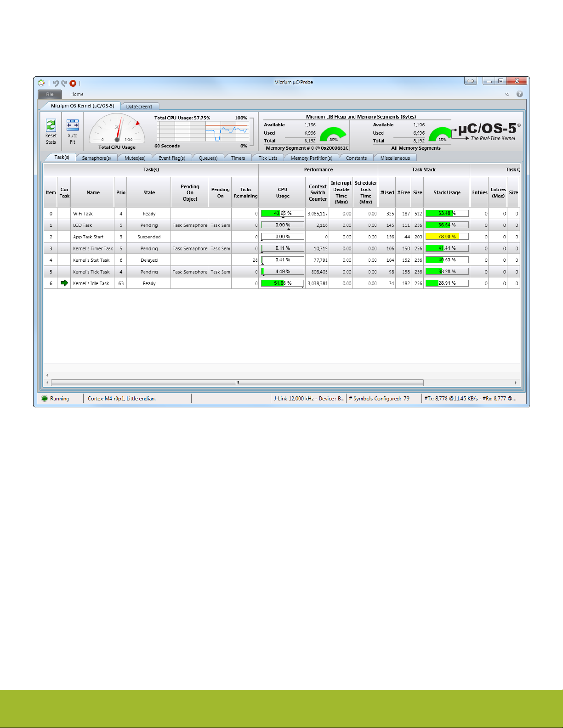Select the Task(s) tab
563x728 pixels.
(62, 158)
